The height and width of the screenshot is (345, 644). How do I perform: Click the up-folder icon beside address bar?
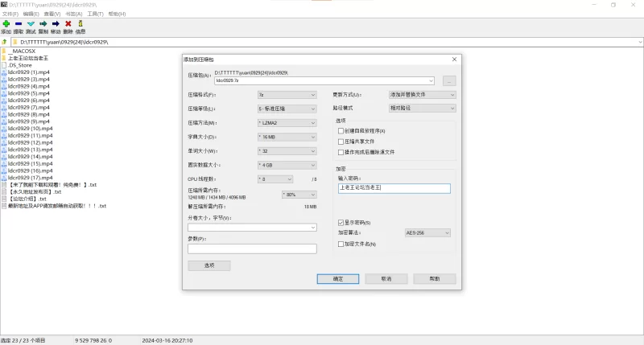5,41
